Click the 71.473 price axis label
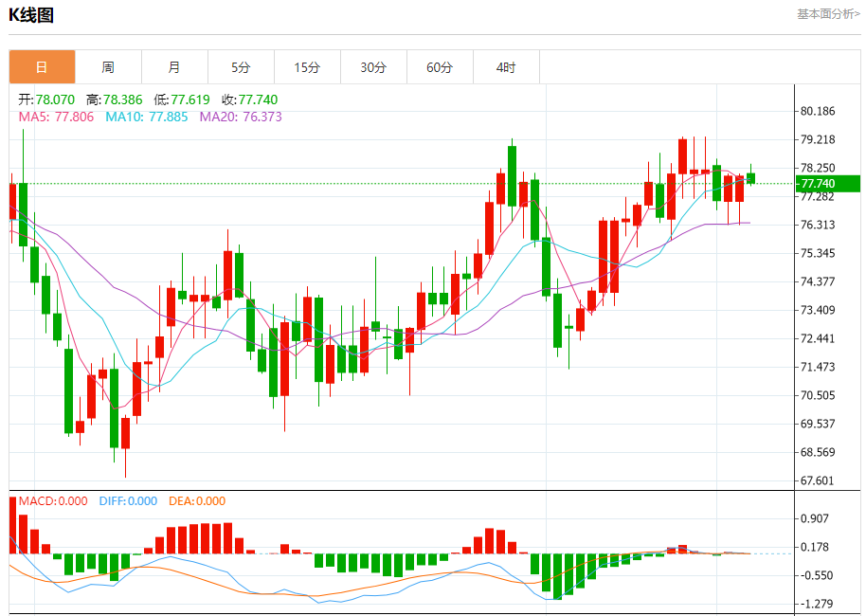 point(818,367)
